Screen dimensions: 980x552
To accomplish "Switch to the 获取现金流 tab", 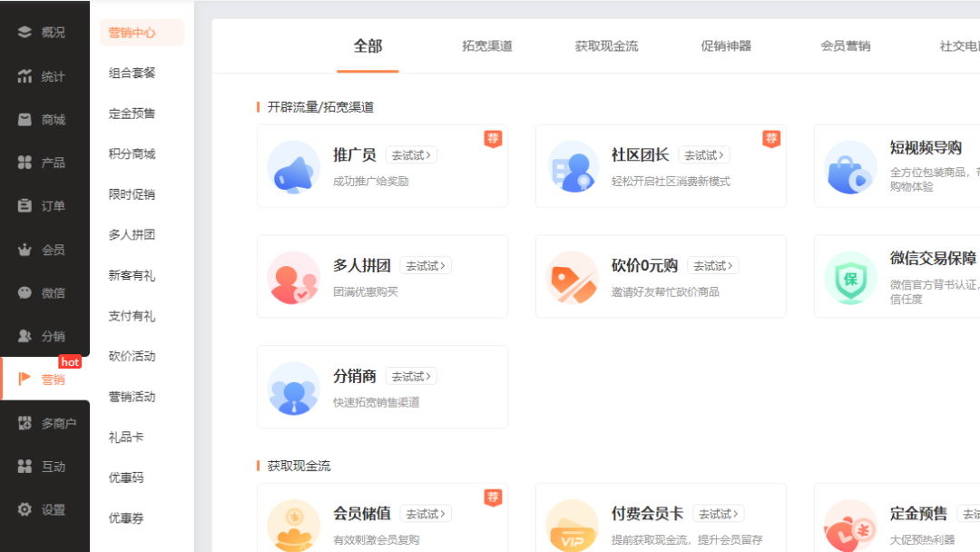I will 605,46.
